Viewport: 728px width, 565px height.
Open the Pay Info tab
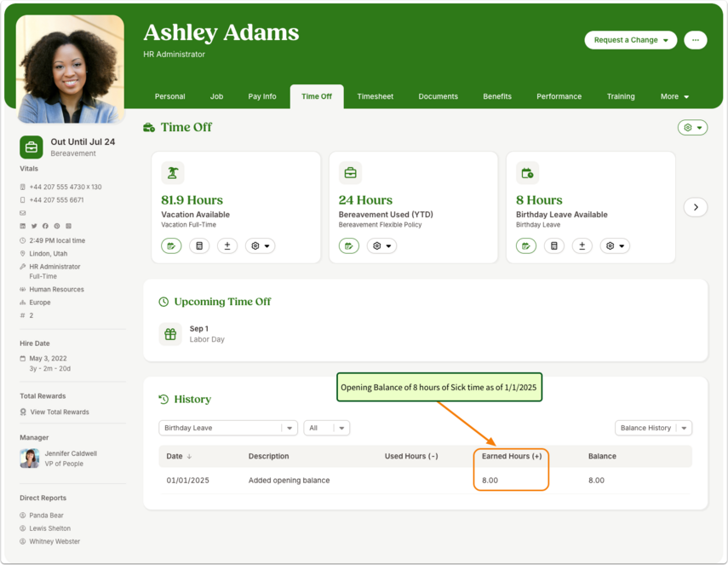point(262,96)
